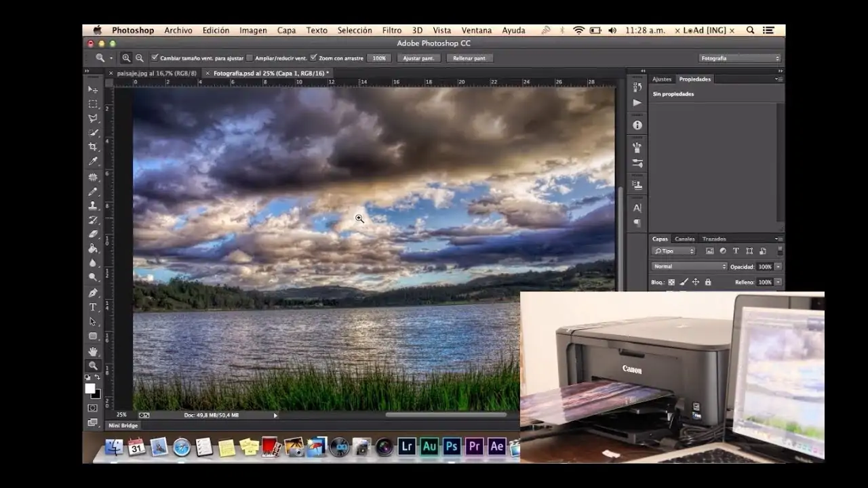Select the Move tool in the toolbar
The image size is (868, 488).
point(93,89)
